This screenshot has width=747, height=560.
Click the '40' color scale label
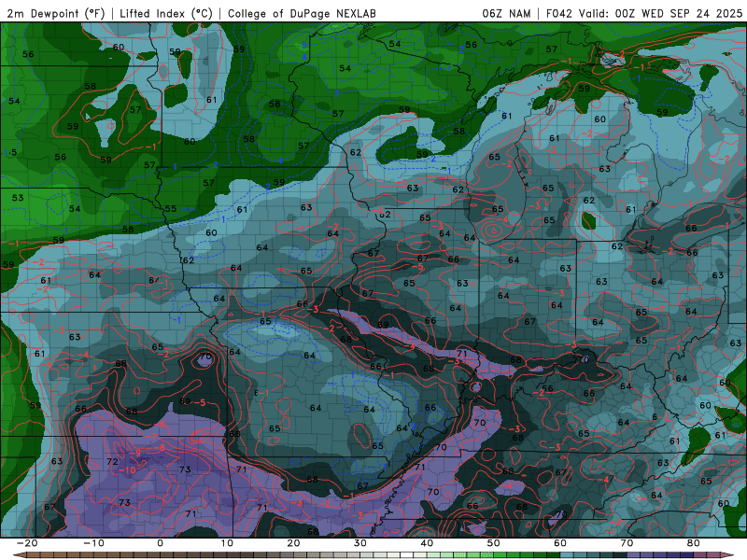click(427, 543)
